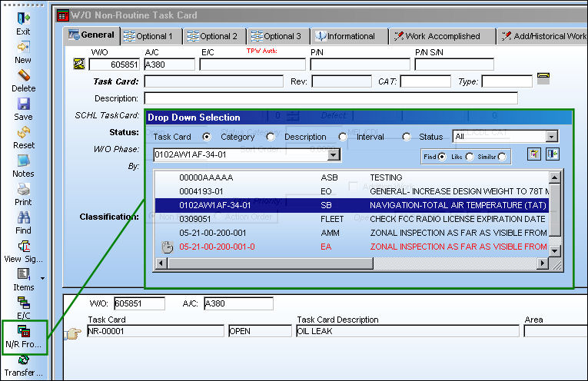Select highlighted row 0102AW1AF-34-01 SB
The image size is (588, 381).
tap(352, 205)
